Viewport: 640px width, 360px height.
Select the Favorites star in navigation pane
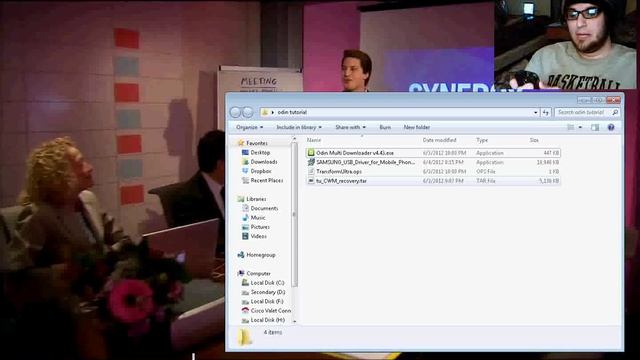click(x=241, y=143)
